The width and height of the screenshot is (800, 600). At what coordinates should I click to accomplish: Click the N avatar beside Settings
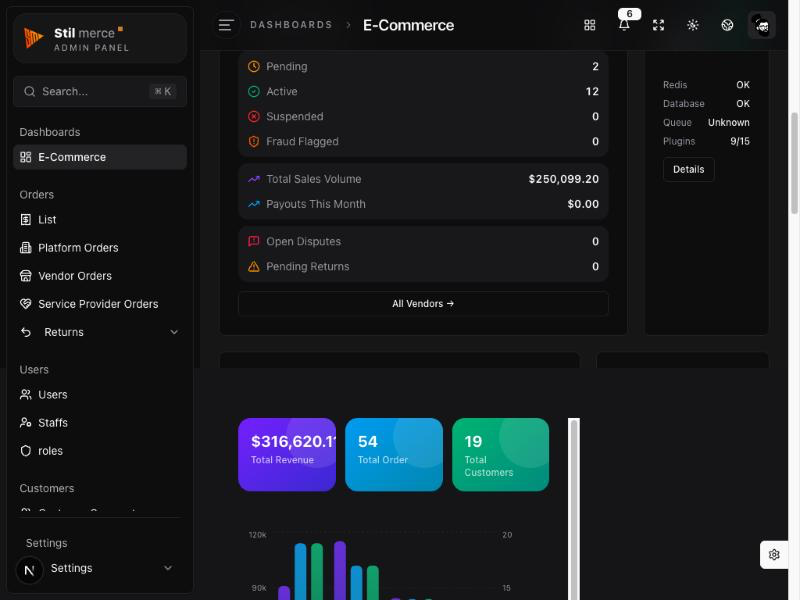[x=29, y=570]
